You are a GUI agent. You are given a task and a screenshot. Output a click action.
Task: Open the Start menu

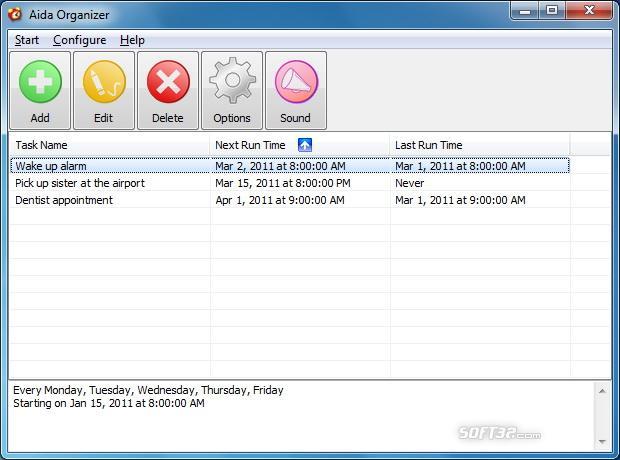coord(27,40)
